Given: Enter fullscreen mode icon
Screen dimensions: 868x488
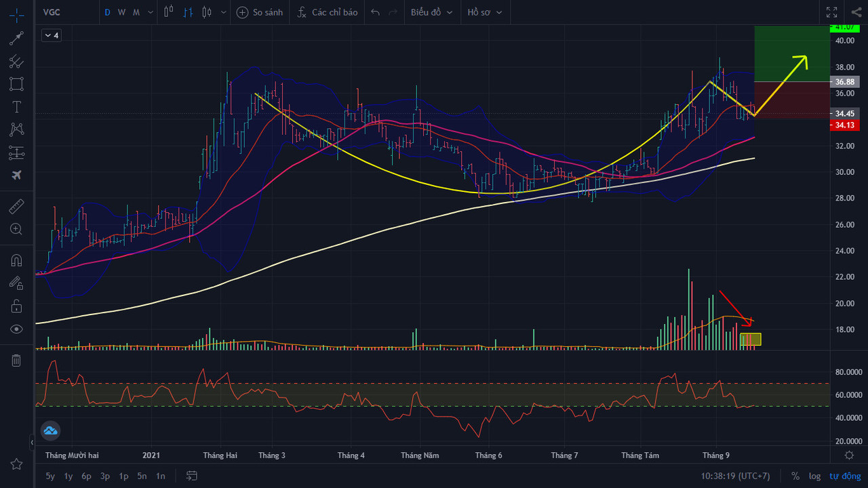Looking at the screenshot, I should click(x=831, y=12).
